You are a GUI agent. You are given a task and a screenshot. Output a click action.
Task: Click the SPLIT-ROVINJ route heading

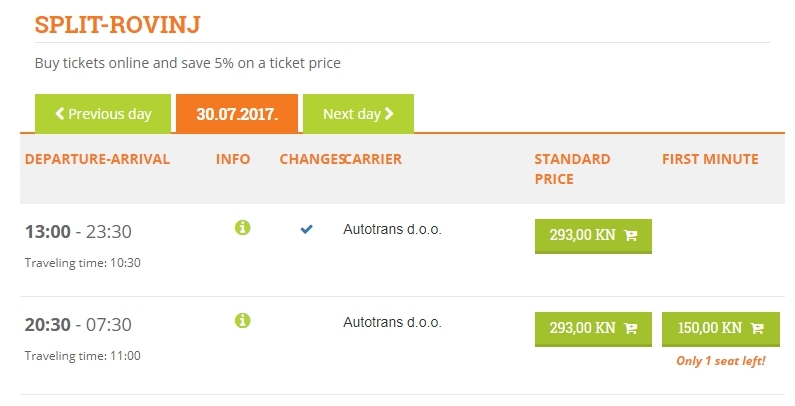[x=118, y=24]
